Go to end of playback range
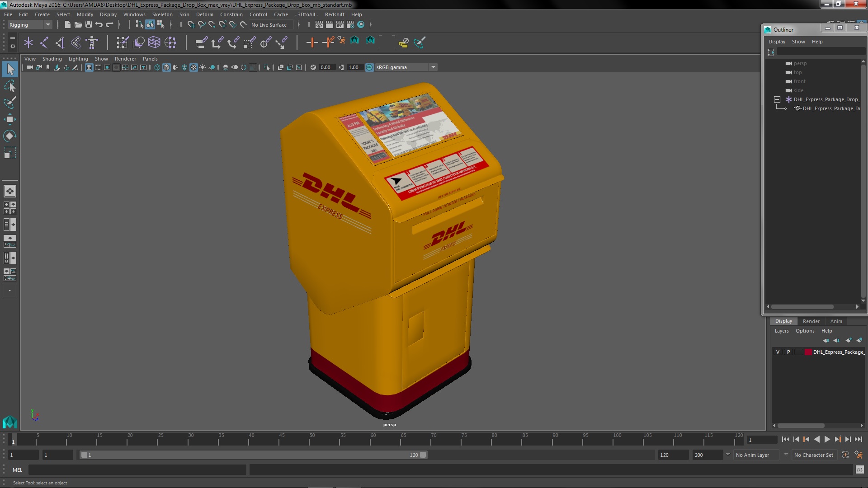Viewport: 868px width, 488px height. pyautogui.click(x=859, y=439)
